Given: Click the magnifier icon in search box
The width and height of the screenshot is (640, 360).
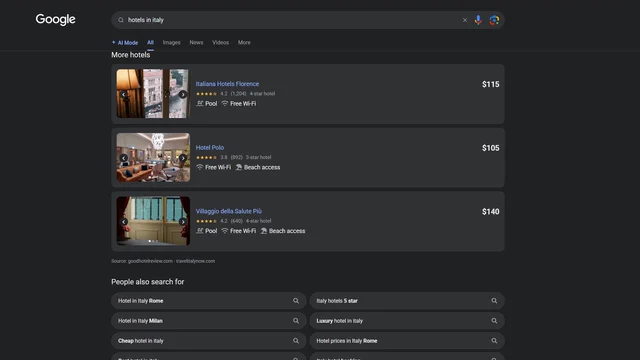Looking at the screenshot, I should 121,20.
